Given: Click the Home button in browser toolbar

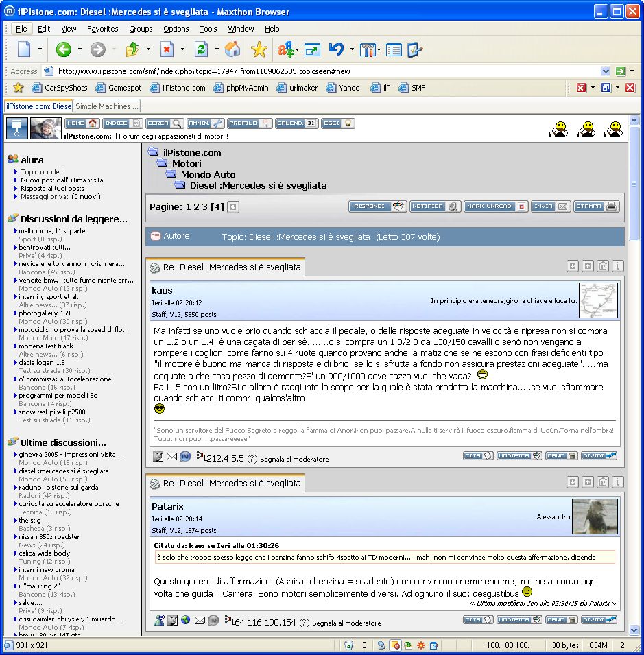Looking at the screenshot, I should [232, 49].
